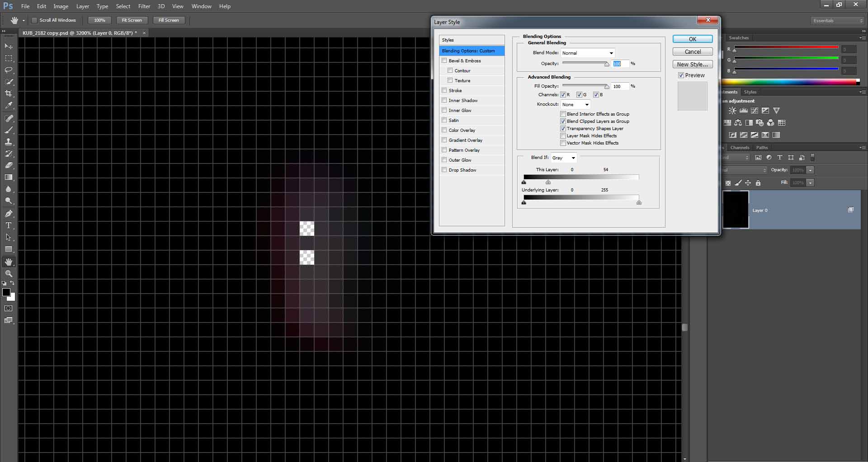Check Blend Interior Effects as Group
Screen dimensions: 868x462
tap(563, 114)
